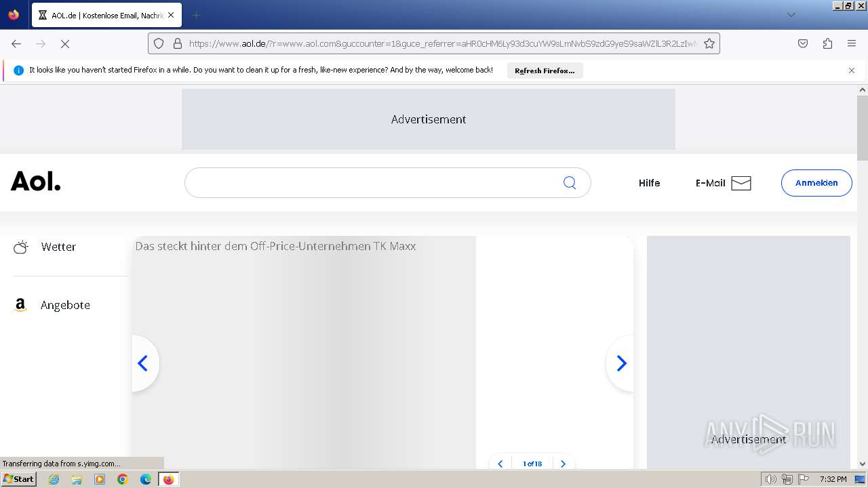Click the 7:32 PM system clock
The height and width of the screenshot is (488, 868).
click(x=833, y=479)
